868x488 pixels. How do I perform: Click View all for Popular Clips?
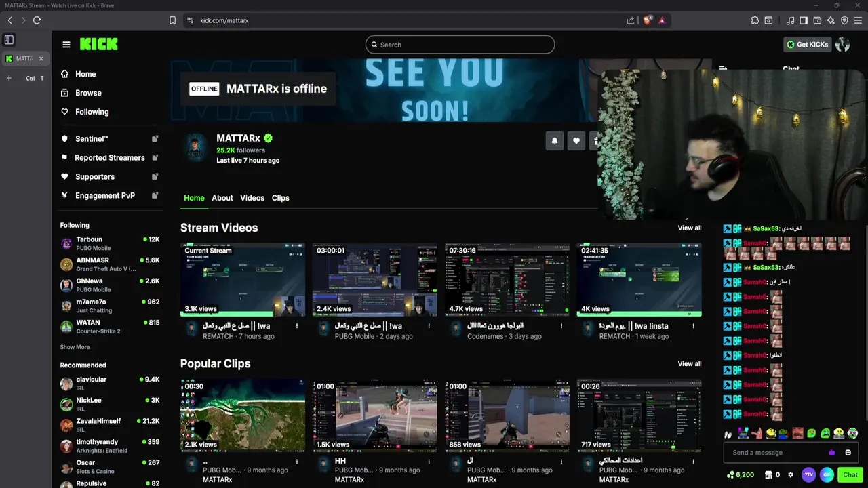pyautogui.click(x=690, y=363)
